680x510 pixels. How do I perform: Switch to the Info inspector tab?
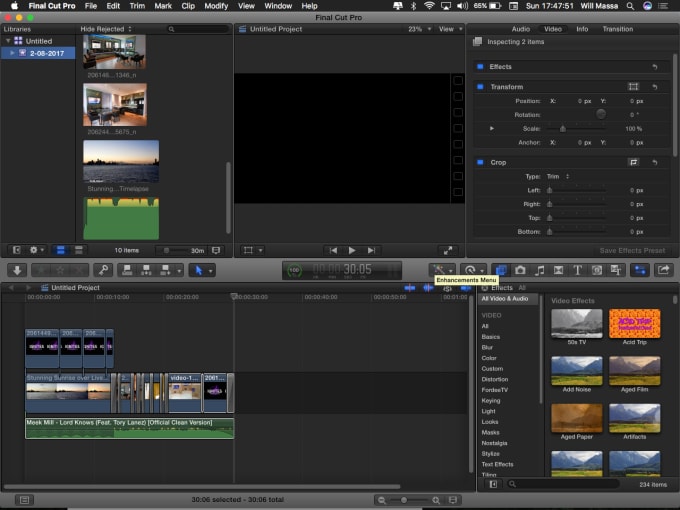pyautogui.click(x=582, y=29)
